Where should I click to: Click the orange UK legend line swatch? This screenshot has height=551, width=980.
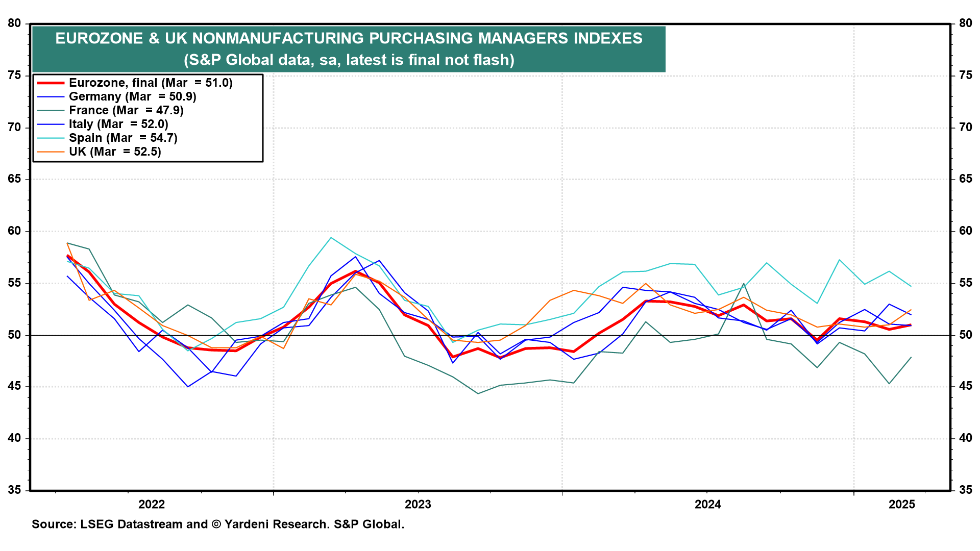pyautogui.click(x=51, y=152)
